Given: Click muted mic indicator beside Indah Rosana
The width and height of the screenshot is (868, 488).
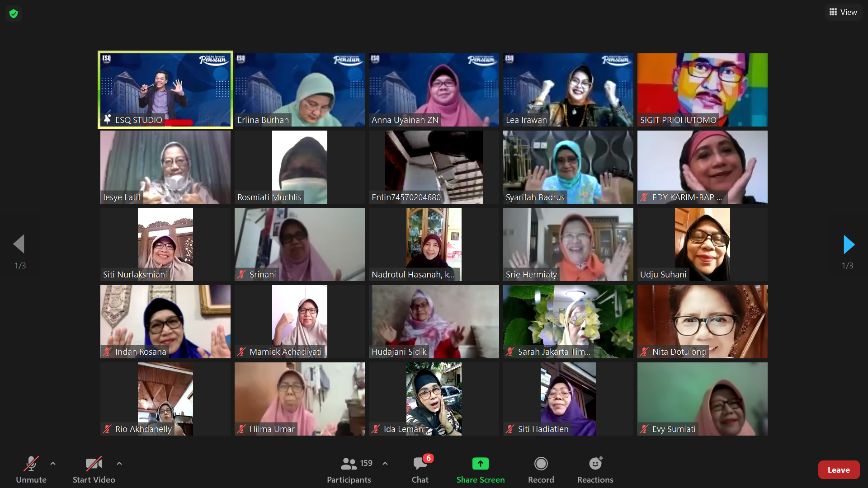Looking at the screenshot, I should pyautogui.click(x=107, y=352).
